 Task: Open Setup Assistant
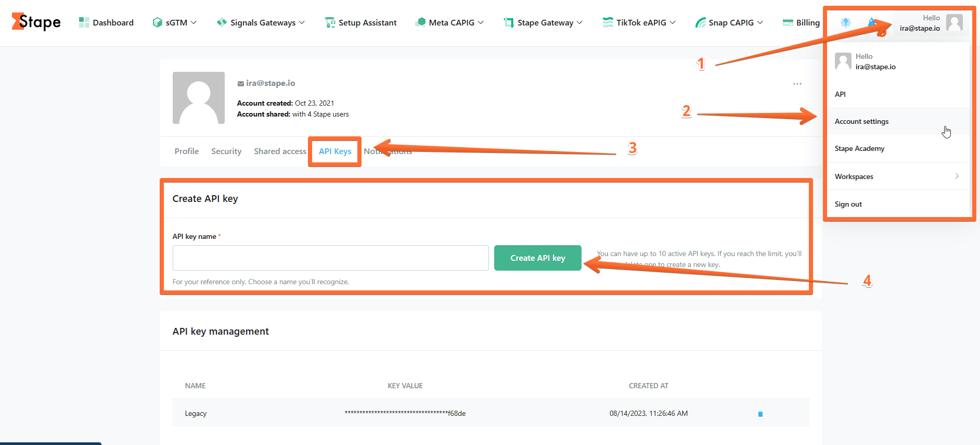tap(360, 22)
